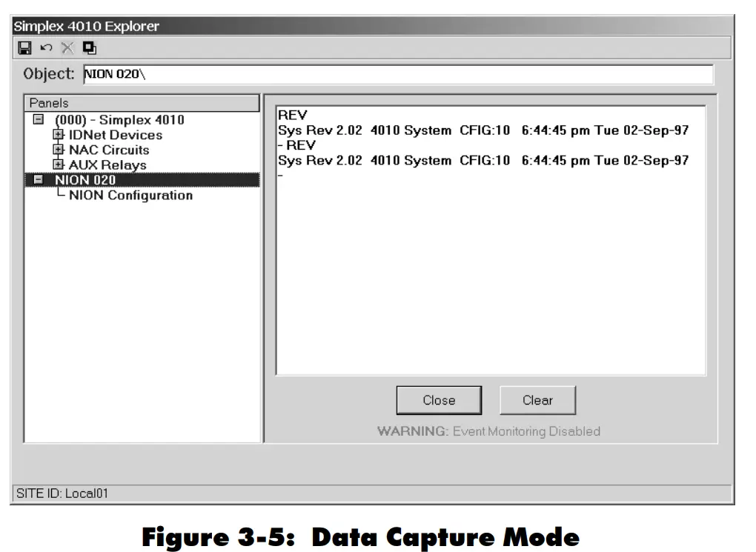The image size is (756, 552).
Task: Click the Save floppy disk icon
Action: [x=24, y=47]
